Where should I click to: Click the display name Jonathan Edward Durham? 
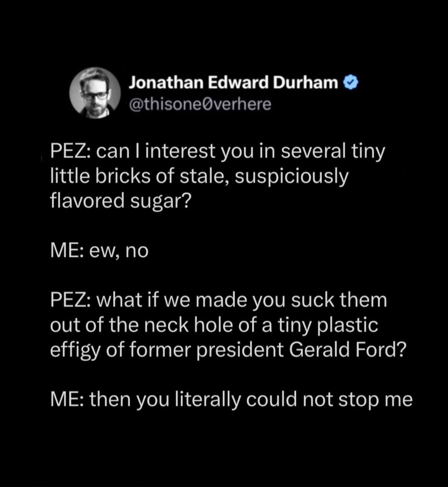234,83
